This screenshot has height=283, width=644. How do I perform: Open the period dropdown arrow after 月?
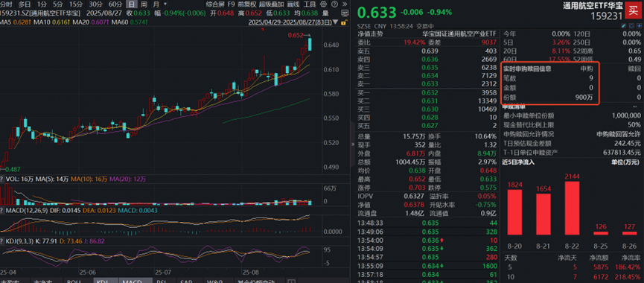165,4
